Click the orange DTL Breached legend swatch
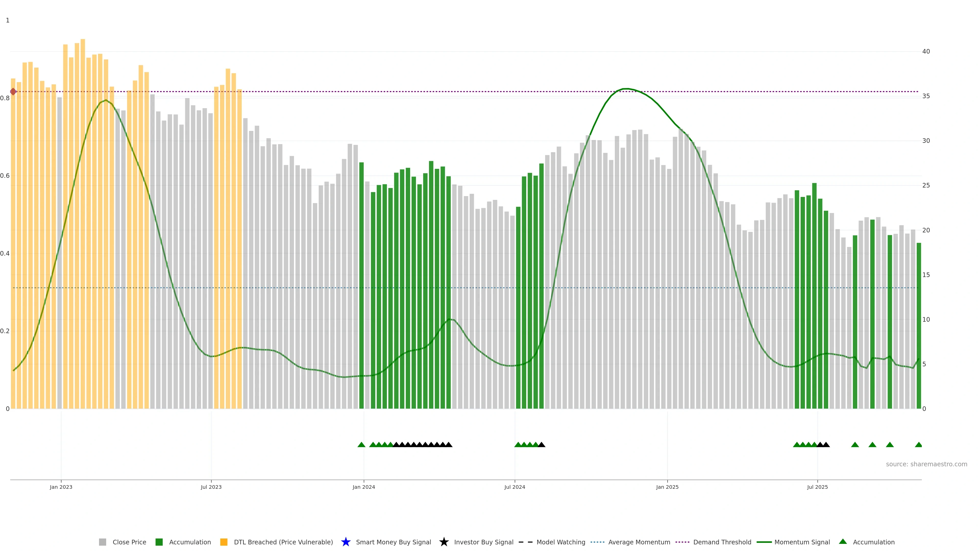This screenshot has width=980, height=551. pyautogui.click(x=224, y=542)
